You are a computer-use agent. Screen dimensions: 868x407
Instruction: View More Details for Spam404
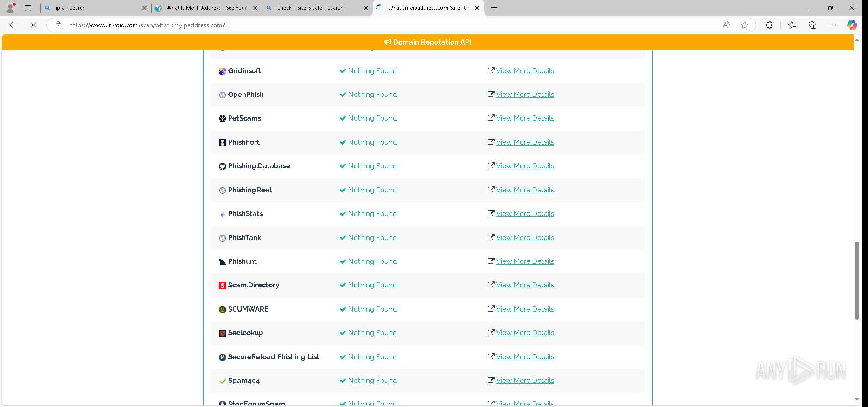click(525, 381)
